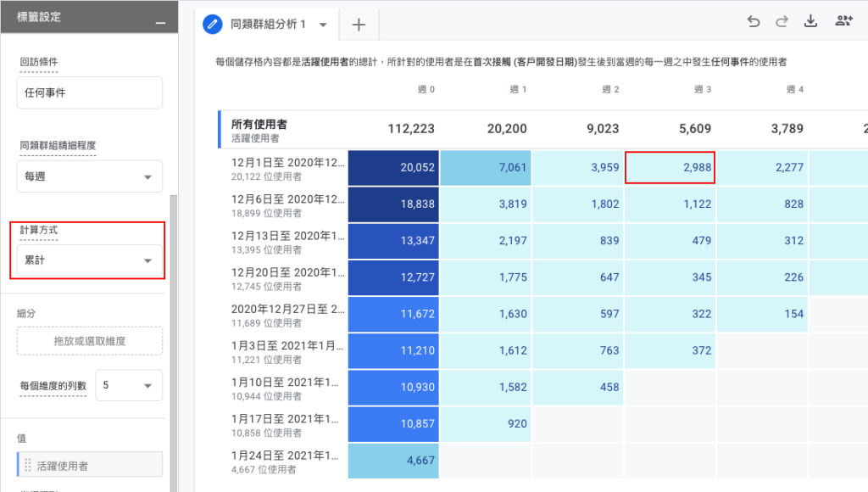This screenshot has height=492, width=868.
Task: Select the highlighted 2,988 cell
Action: tap(670, 167)
